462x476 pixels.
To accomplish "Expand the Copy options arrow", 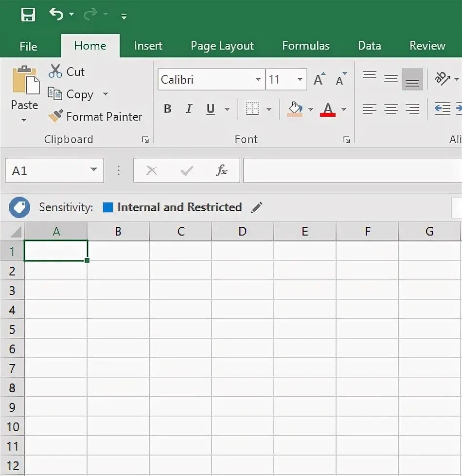I will 105,94.
